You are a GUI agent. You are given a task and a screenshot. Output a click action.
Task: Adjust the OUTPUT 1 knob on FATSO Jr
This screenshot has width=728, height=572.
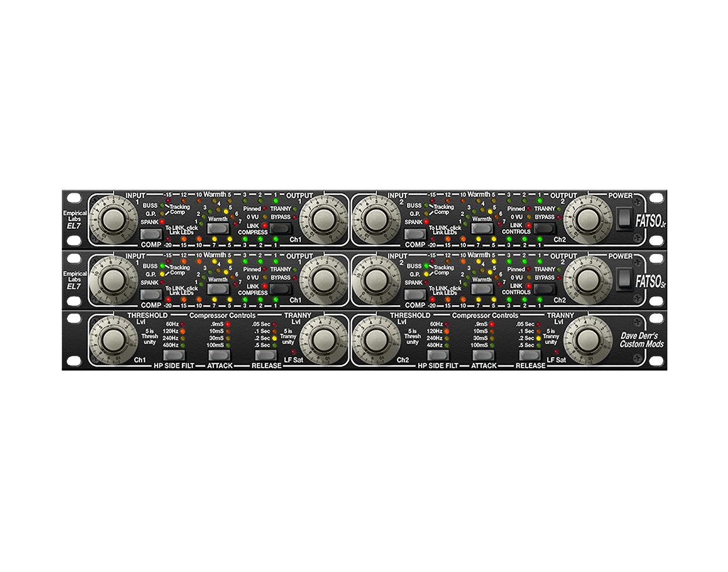point(323,219)
